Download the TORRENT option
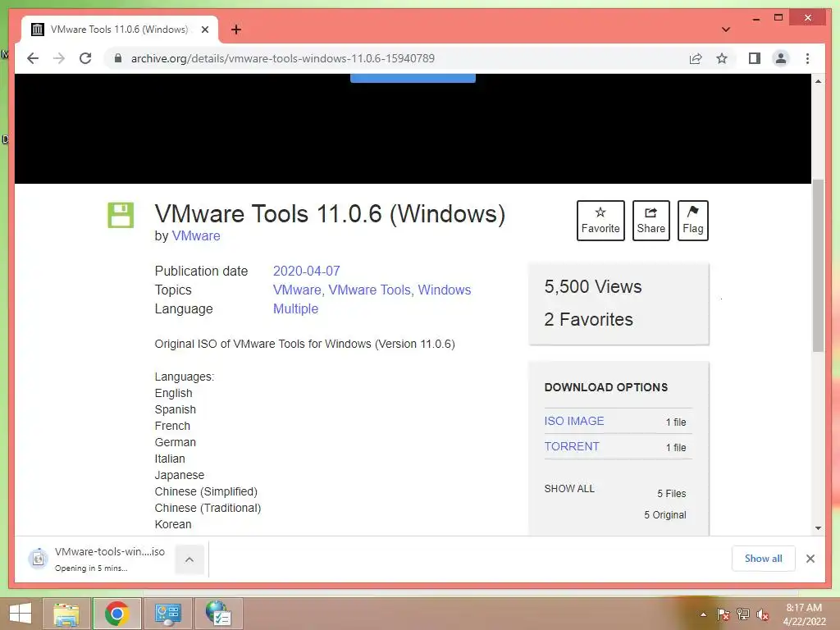 point(572,446)
